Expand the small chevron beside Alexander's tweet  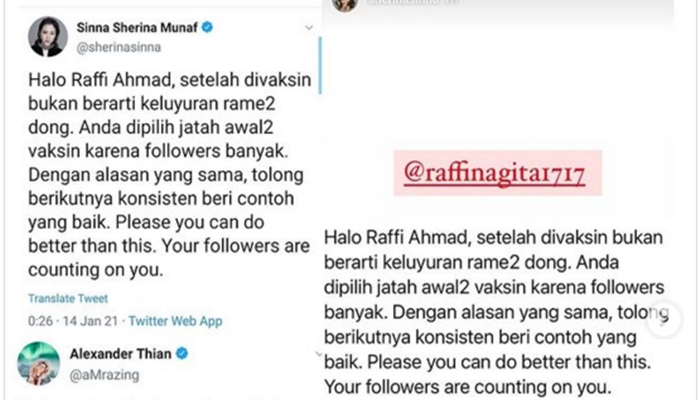[319, 354]
